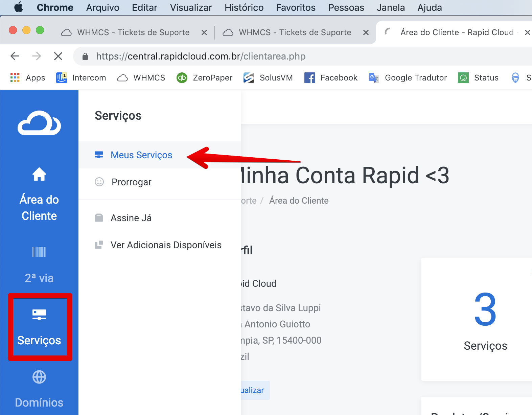Open the Intercom bookmark
Screen dimensions: 532x415
click(x=81, y=78)
